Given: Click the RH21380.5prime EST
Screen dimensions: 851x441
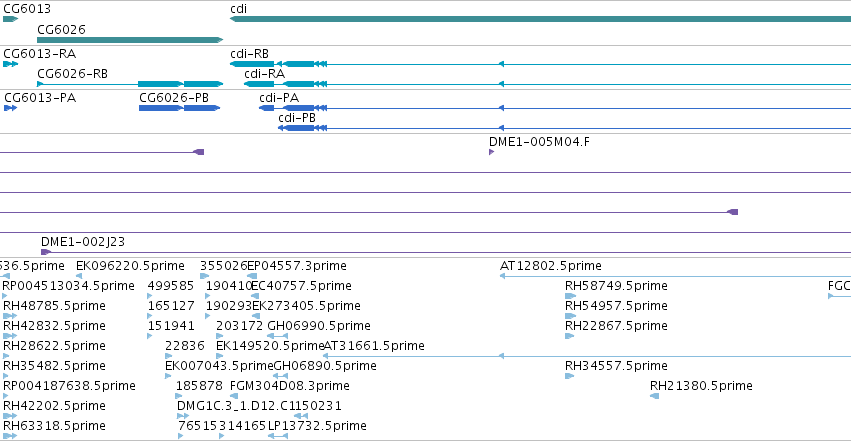Looking at the screenshot, I should (x=655, y=396).
